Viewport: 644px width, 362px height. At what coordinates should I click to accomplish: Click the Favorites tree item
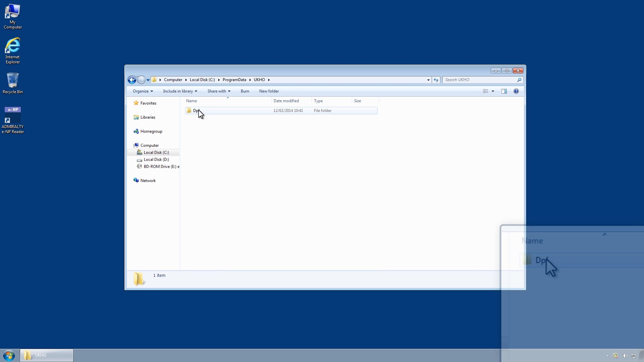[x=148, y=103]
